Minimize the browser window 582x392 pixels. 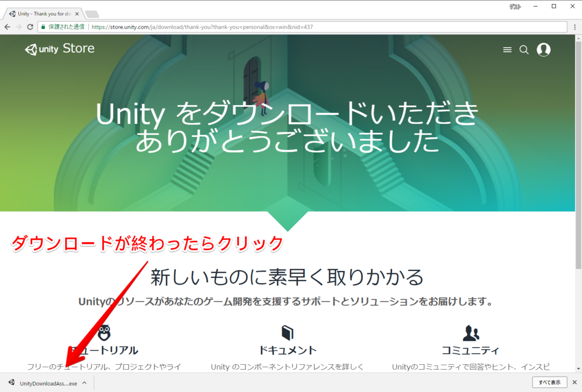[x=535, y=6]
